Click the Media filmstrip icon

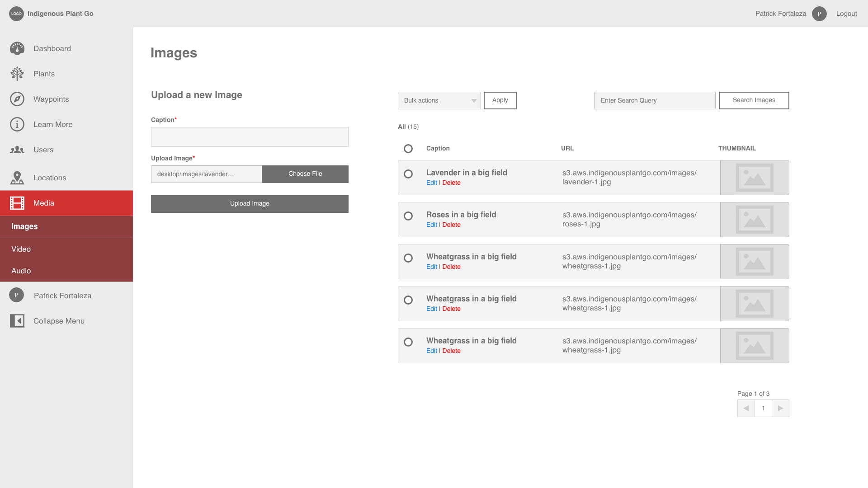pos(17,203)
